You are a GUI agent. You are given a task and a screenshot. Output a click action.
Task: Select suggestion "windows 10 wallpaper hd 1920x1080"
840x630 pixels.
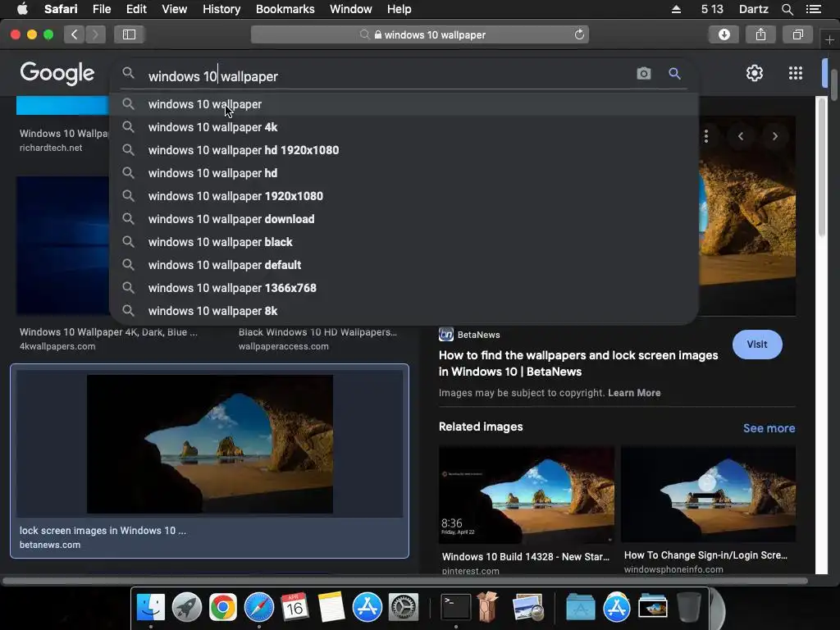click(x=404, y=150)
